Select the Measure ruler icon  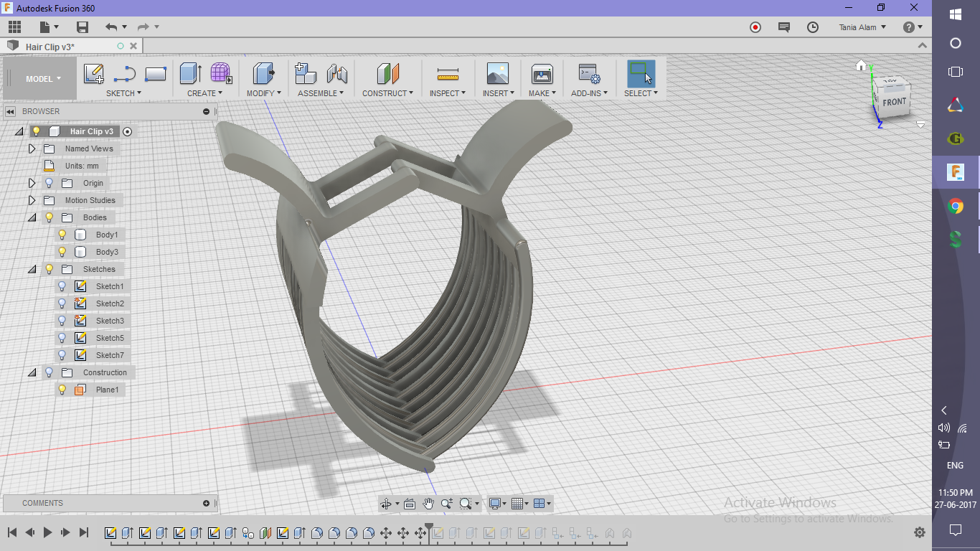[x=448, y=73]
